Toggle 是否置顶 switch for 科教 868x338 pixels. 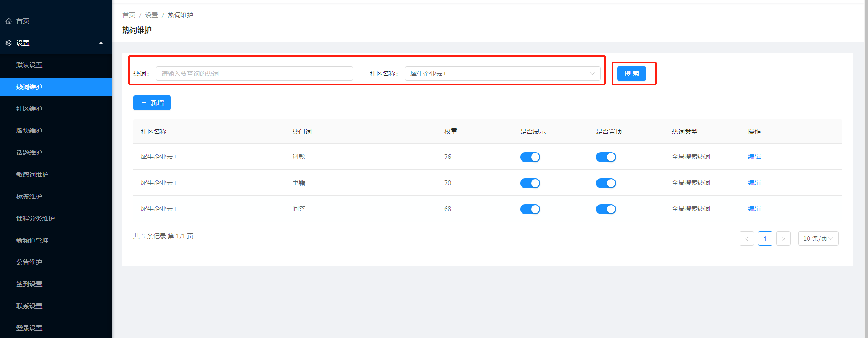click(606, 157)
